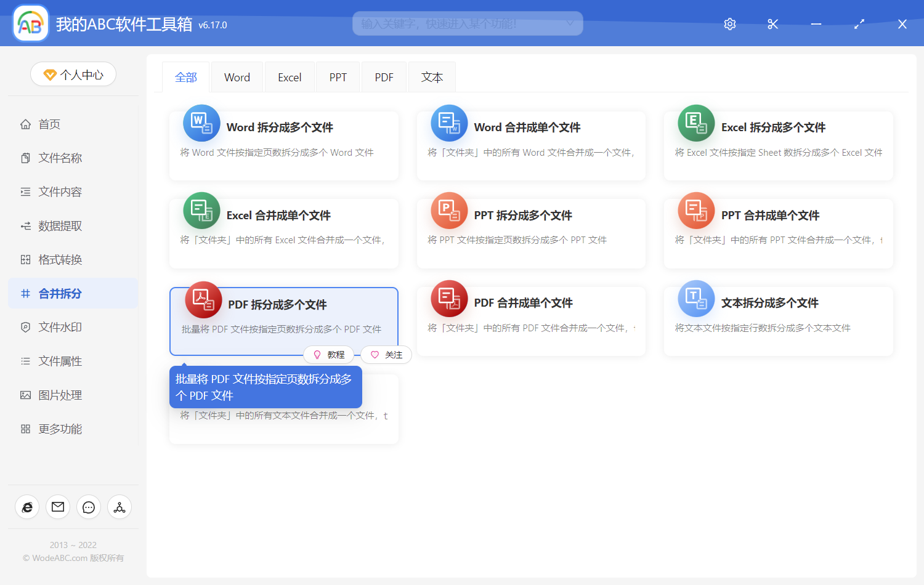Switch to the PDF tab
The height and width of the screenshot is (585, 924).
(x=384, y=78)
